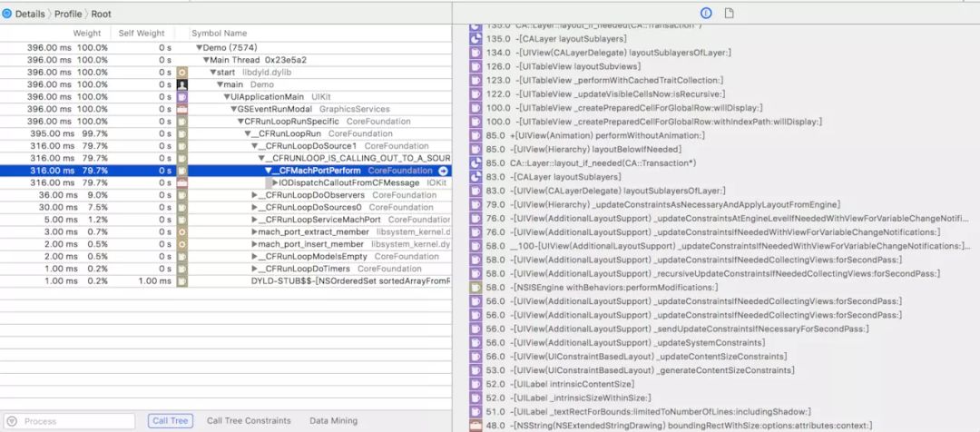
Task: Select stack frame -[UILabel _intrinsicSizeWithinSize:]
Action: (581, 398)
